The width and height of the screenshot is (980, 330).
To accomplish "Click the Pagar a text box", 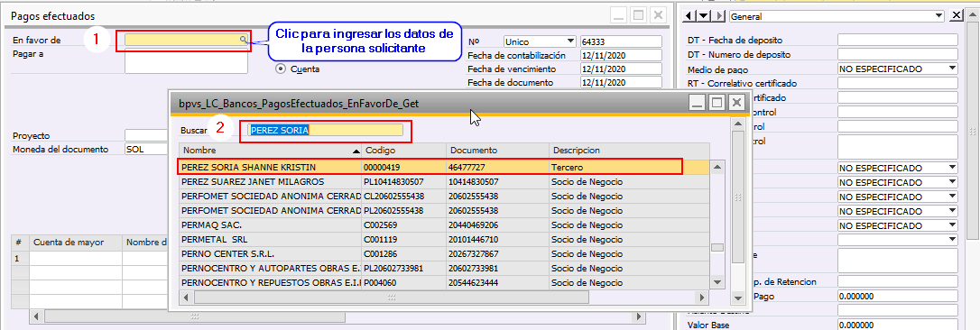I will (186, 60).
